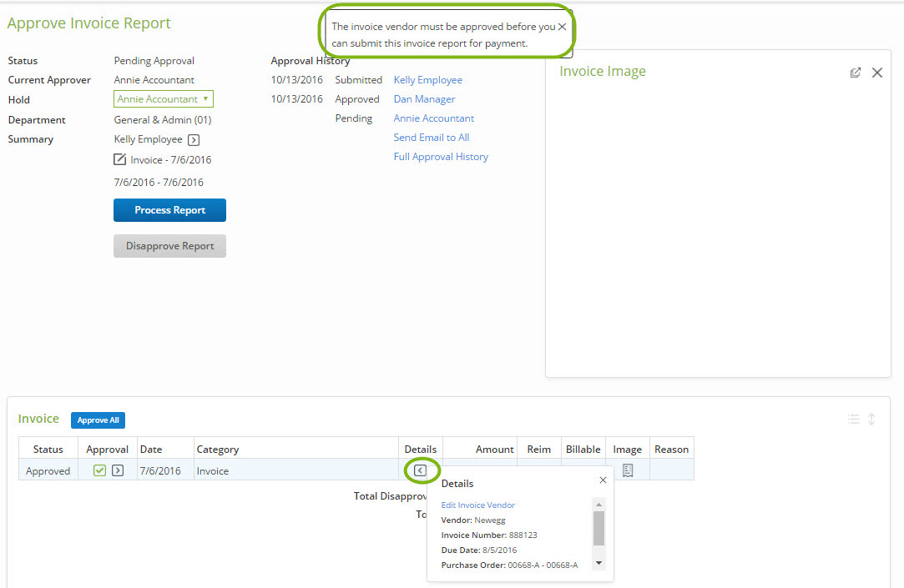
Task: Click the Disapprove Report button
Action: pyautogui.click(x=169, y=246)
